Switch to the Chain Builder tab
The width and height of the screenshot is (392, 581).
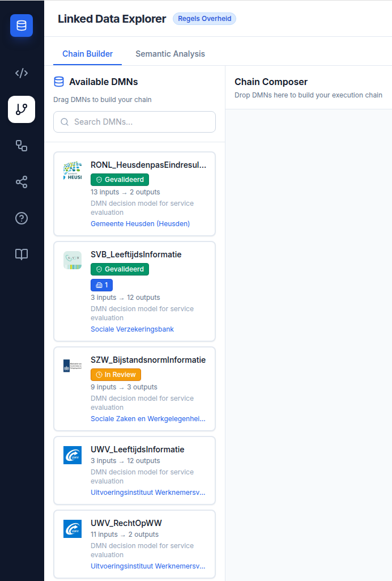[x=87, y=54]
